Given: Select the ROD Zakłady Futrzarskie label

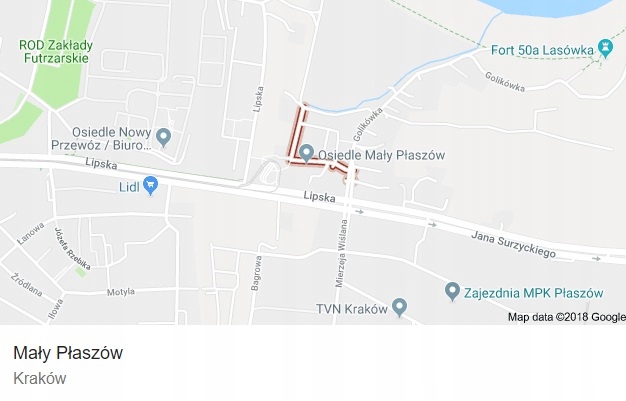Looking at the screenshot, I should 56,52.
